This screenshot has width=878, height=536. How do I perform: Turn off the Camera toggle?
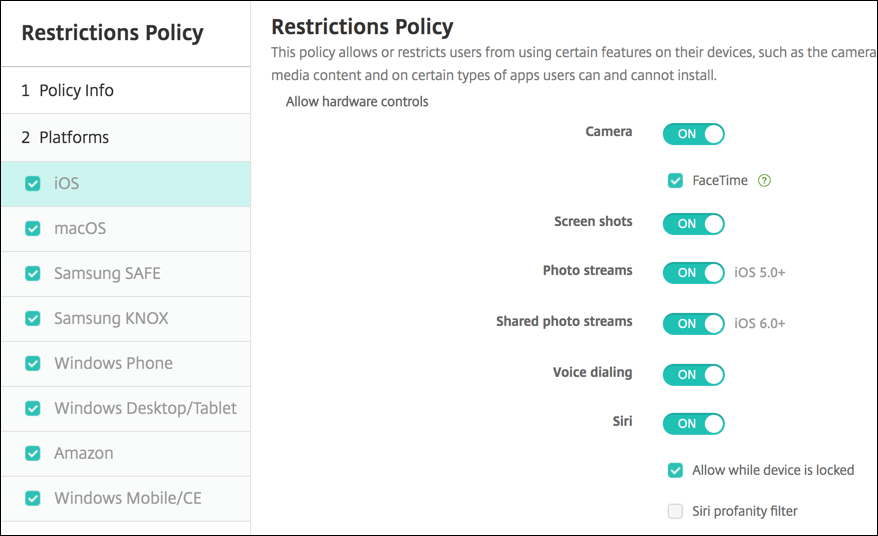tap(693, 134)
